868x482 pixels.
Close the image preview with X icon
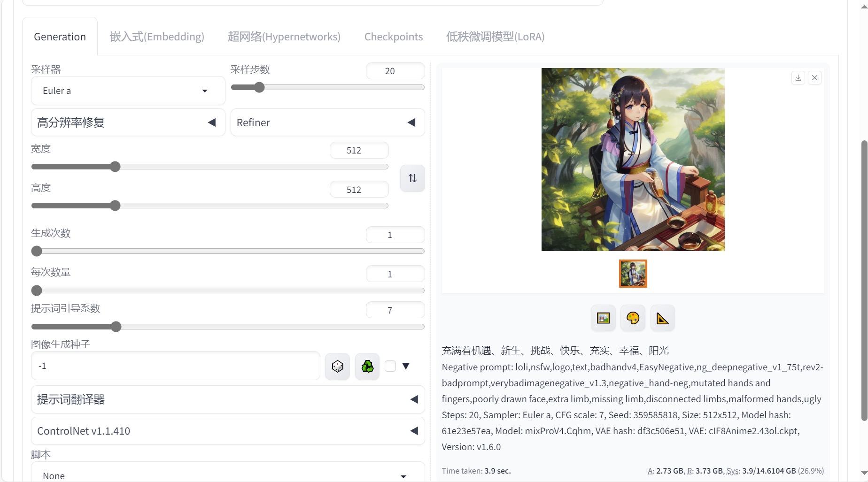(815, 78)
